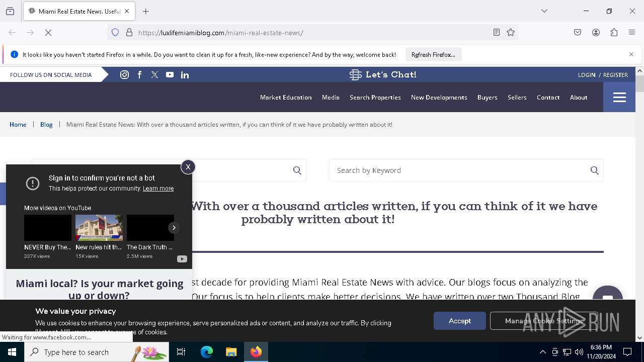Show hidden system tray icons

coord(542,352)
